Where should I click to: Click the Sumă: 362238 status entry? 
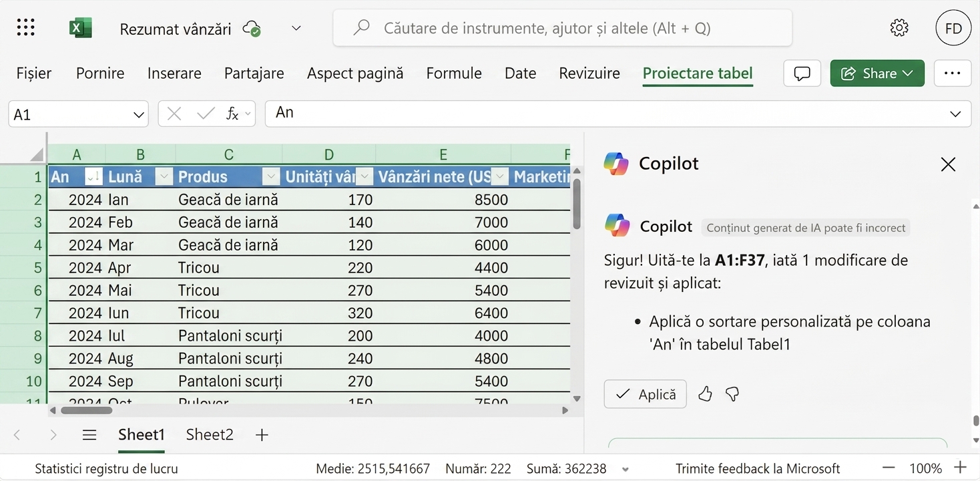coord(567,469)
